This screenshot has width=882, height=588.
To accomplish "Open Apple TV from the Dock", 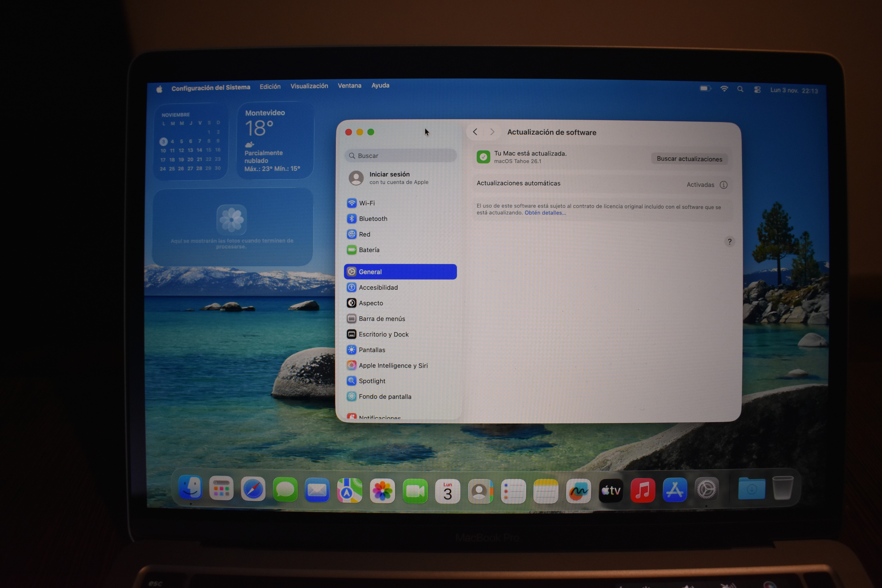I will point(611,491).
